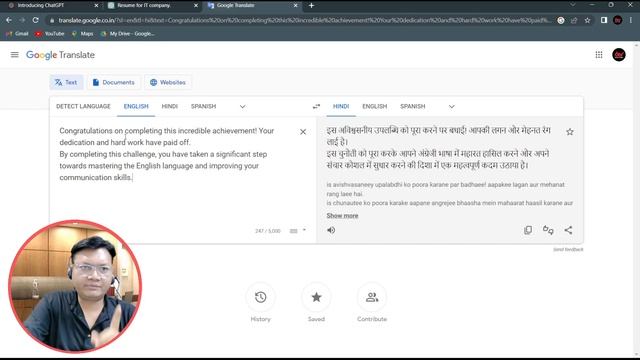Switch to Documents translation mode

click(113, 82)
